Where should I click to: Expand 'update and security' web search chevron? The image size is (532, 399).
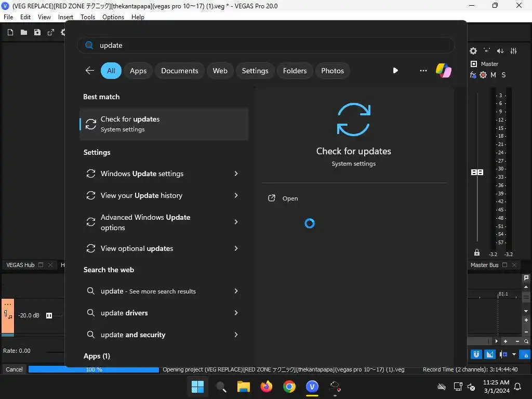[x=236, y=335]
